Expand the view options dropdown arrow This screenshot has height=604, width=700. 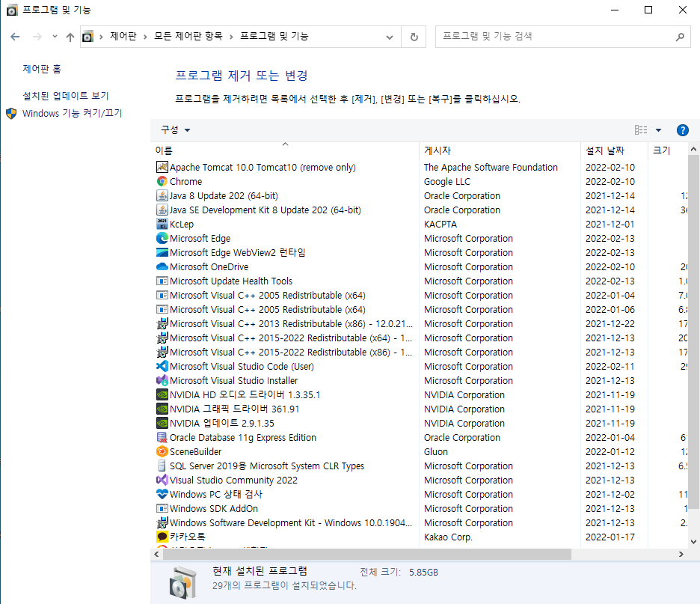tap(658, 130)
